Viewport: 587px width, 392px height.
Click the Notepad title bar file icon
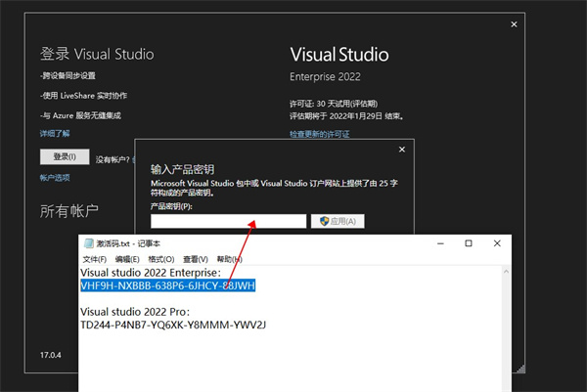point(88,243)
